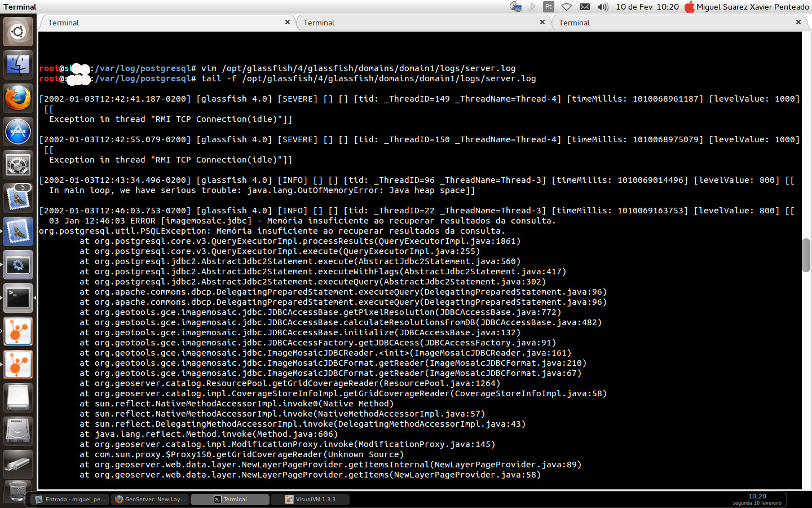Open the mail envelope messaging indicator
The width and height of the screenshot is (812, 508).
pos(585,7)
